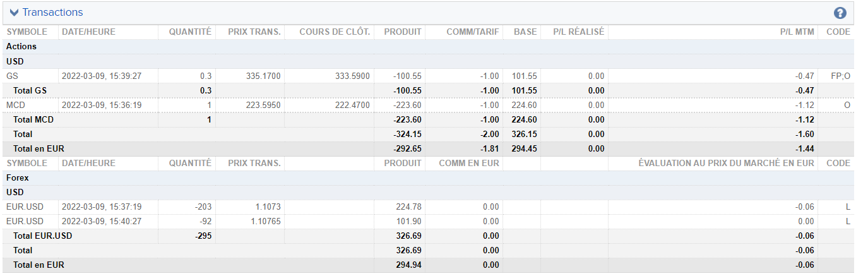
Task: Click the FP;O code for GS trade
Action: 840,76
